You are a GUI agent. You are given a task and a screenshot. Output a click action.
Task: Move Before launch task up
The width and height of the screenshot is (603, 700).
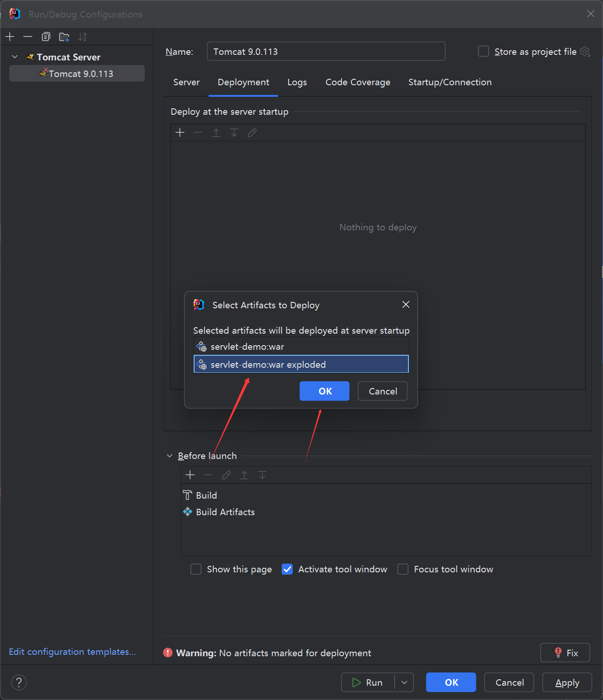pos(244,475)
